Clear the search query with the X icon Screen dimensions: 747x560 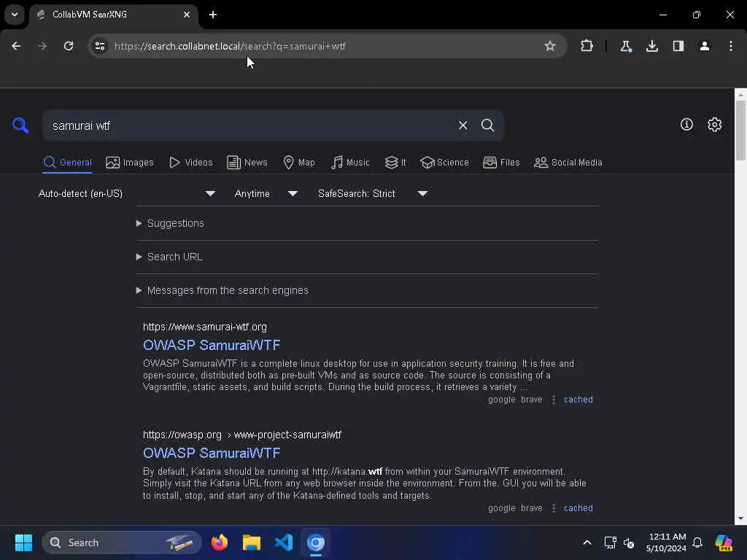[x=462, y=125]
